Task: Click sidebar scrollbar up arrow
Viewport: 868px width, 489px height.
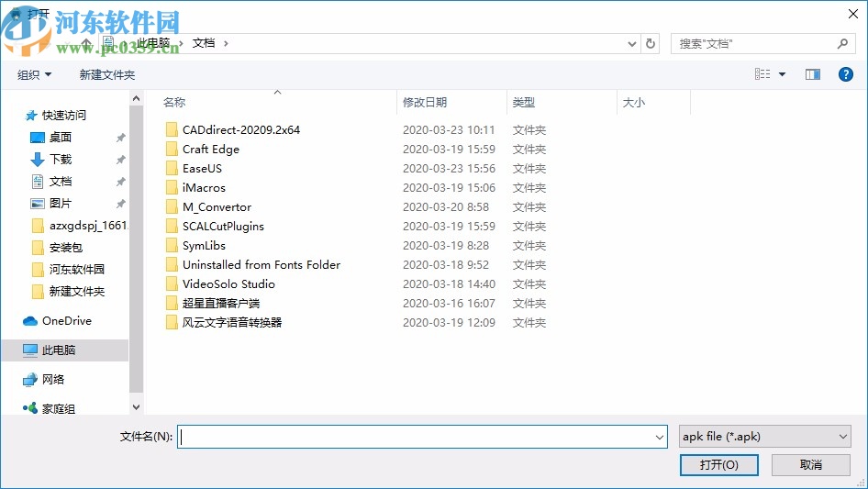Action: point(136,98)
